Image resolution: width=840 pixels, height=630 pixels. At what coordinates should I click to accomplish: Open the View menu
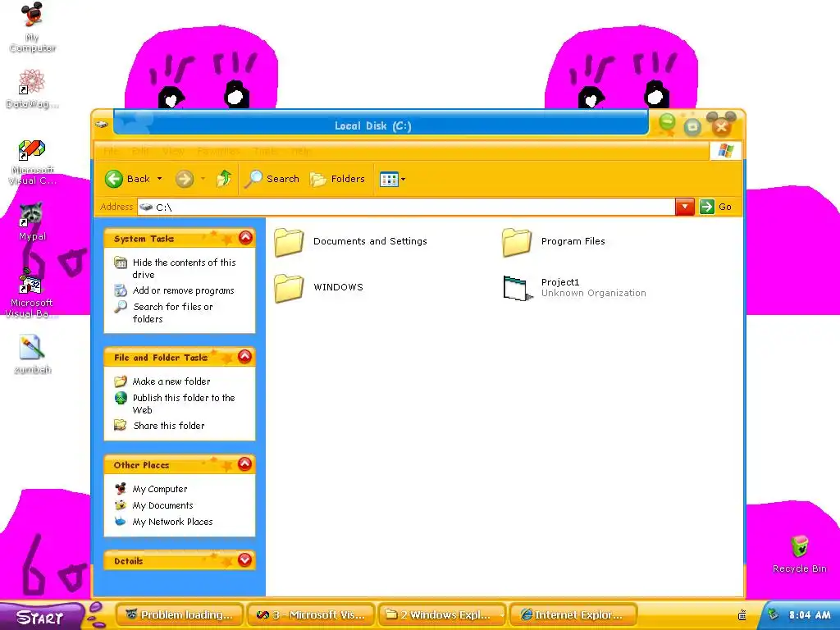pos(173,151)
